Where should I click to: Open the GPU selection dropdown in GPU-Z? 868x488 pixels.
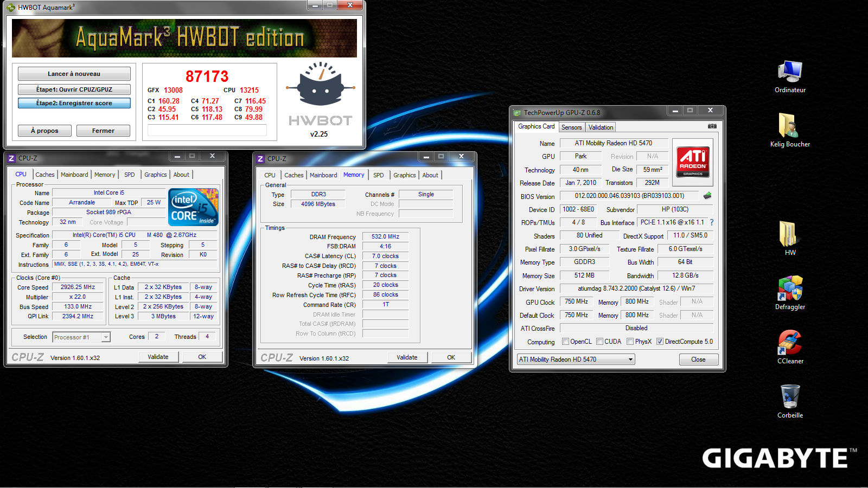576,359
